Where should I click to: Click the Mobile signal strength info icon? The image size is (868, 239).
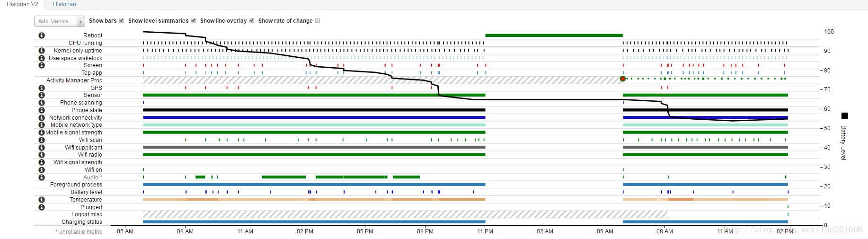42,133
